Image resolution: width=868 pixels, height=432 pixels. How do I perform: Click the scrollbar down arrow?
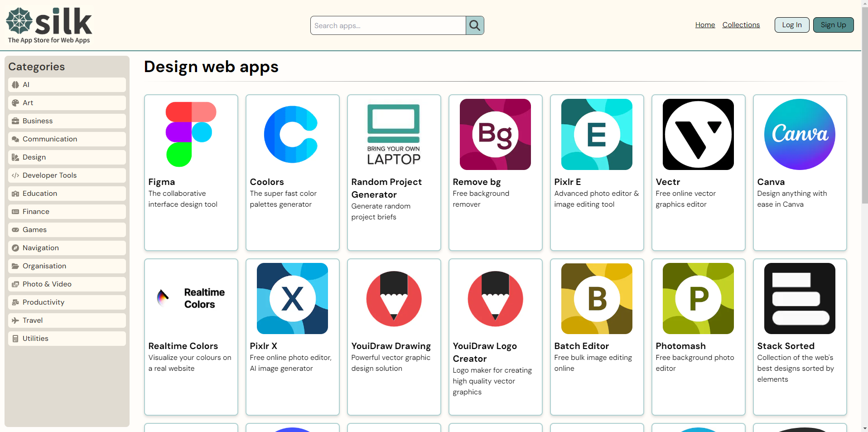click(865, 428)
